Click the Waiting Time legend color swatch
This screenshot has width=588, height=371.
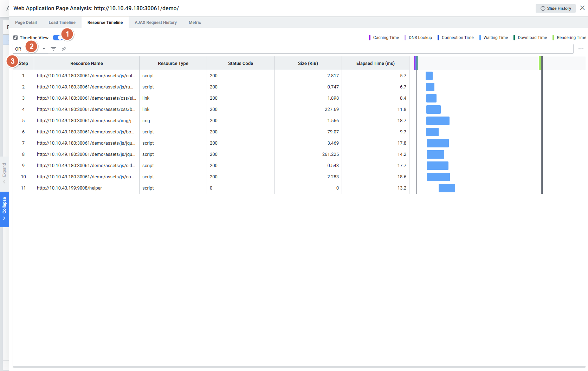(480, 38)
